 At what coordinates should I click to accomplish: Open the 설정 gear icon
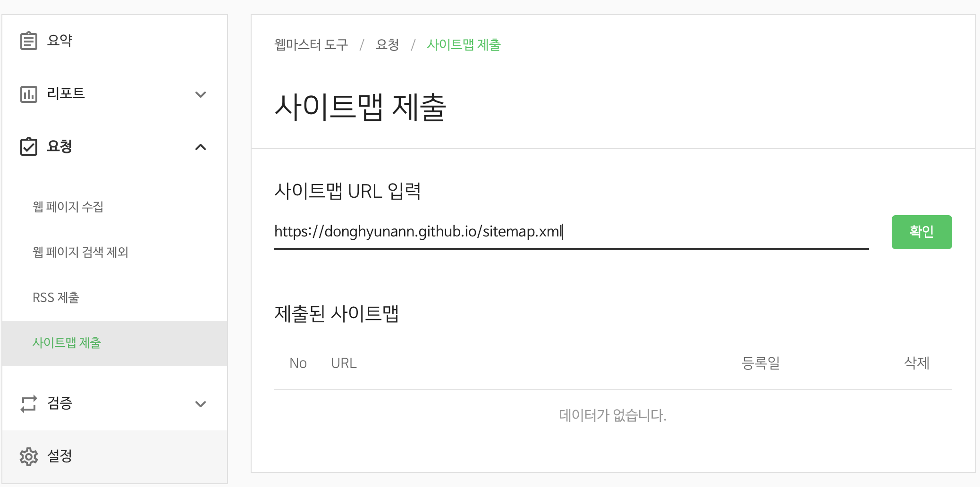tap(29, 456)
